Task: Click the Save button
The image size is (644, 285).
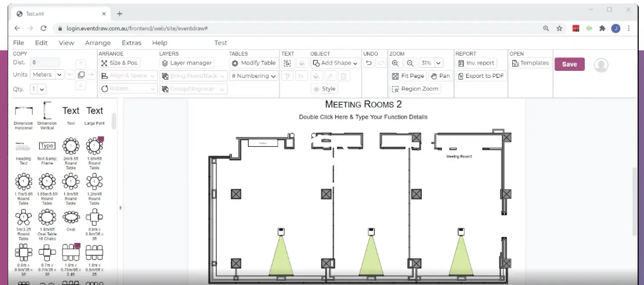Action: coord(569,64)
